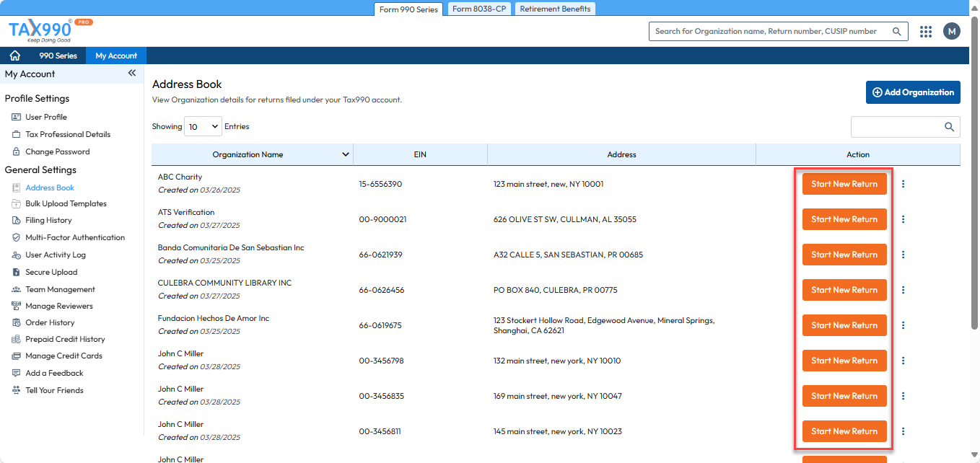Open the Showing entries dropdown
980x463 pixels.
coord(204,126)
